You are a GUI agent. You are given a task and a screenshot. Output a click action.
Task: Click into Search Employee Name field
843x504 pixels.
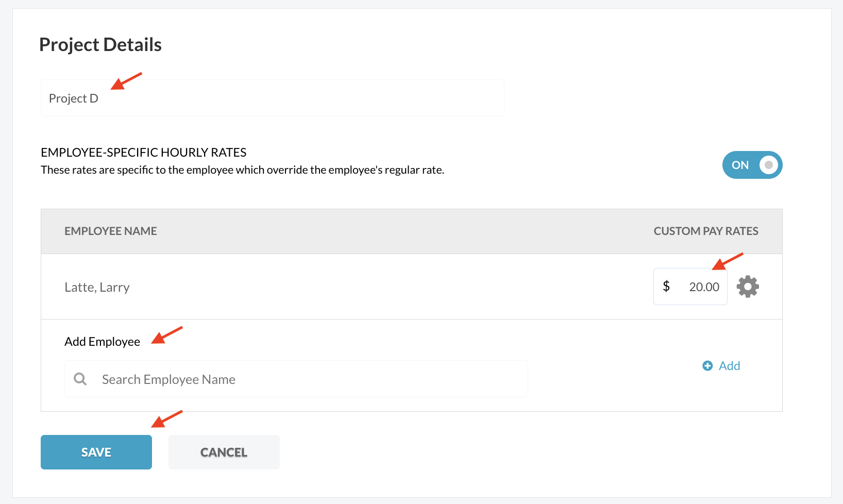[296, 379]
